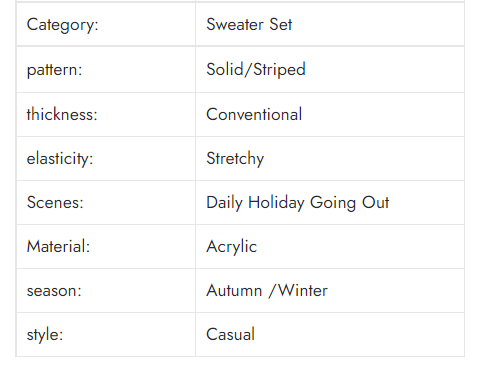Select the Sweater Set value
Viewport: 501px width, 371px height.
(x=249, y=24)
